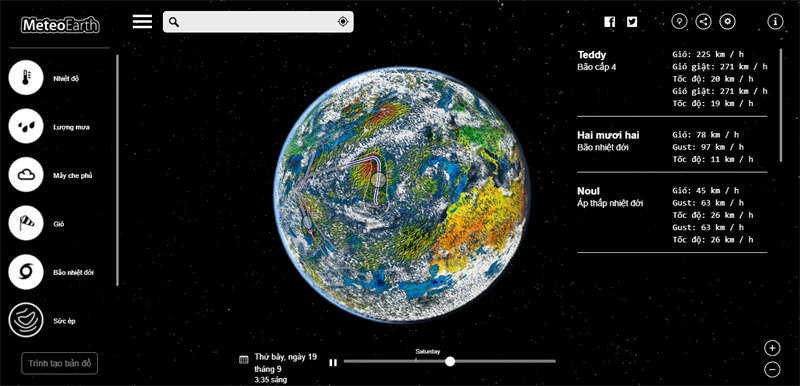Viewport: 800px width, 386px height.
Task: Click the storm marker near globe's left edge
Action: (x=307, y=222)
